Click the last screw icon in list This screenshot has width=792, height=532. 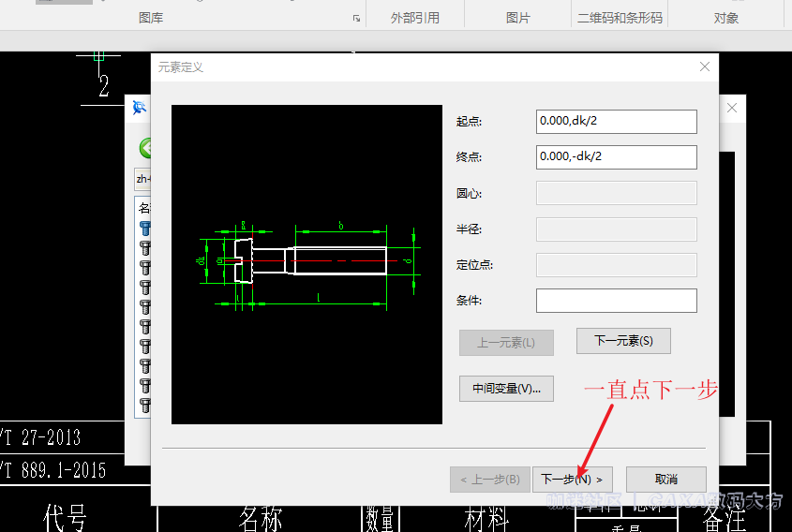(145, 405)
